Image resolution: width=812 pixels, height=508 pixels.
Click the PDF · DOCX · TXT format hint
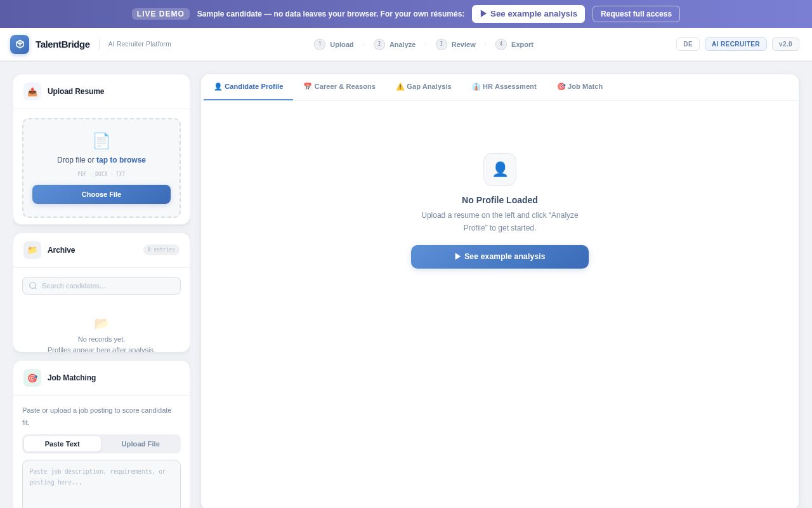click(101, 174)
